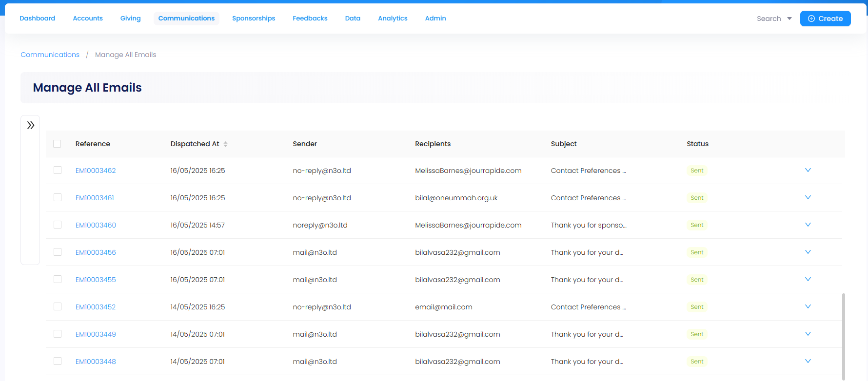Click the Create button
The image size is (868, 381).
[825, 19]
